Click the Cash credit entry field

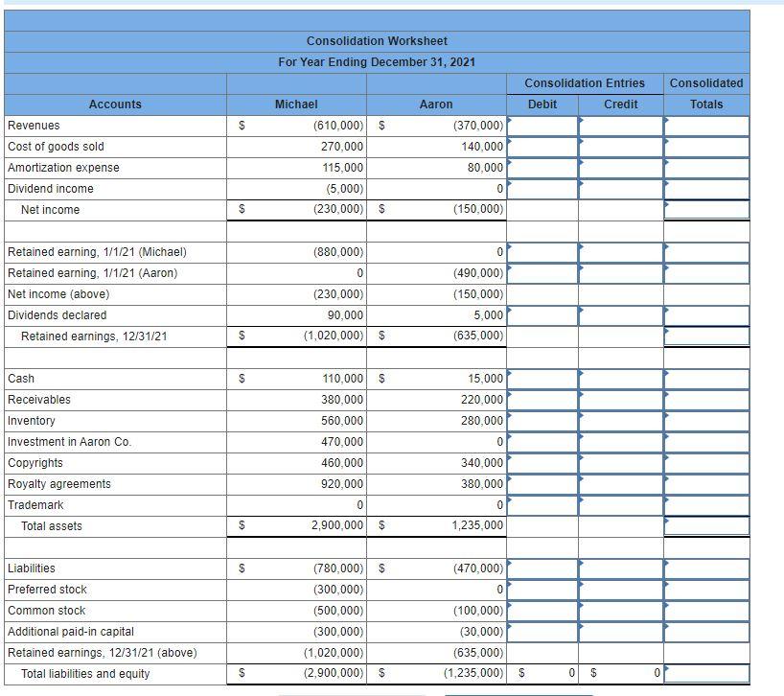coord(621,379)
